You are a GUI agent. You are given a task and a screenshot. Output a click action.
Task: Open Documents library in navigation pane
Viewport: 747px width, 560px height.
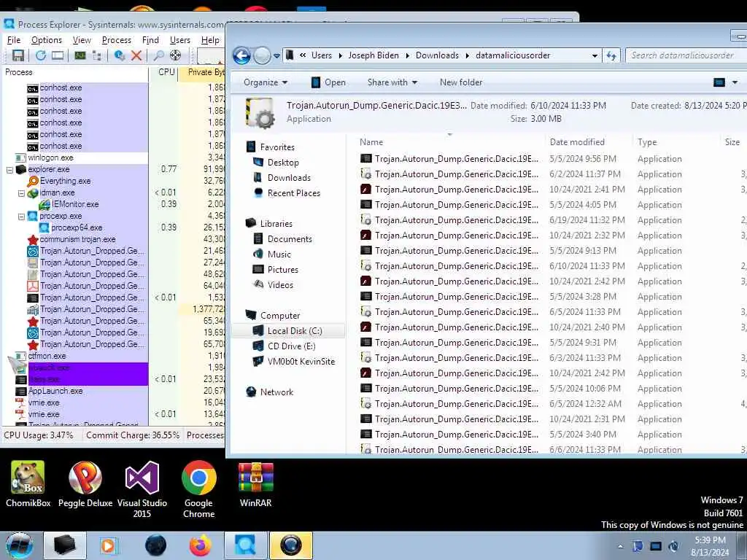coord(290,239)
